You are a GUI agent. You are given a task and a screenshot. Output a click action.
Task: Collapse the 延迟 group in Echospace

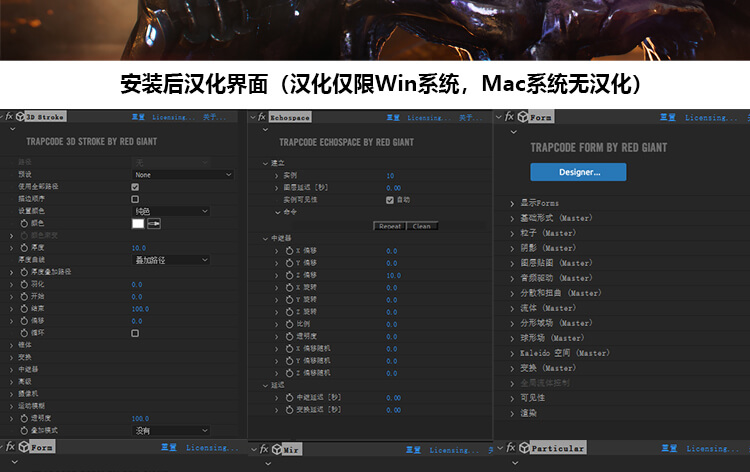[265, 385]
